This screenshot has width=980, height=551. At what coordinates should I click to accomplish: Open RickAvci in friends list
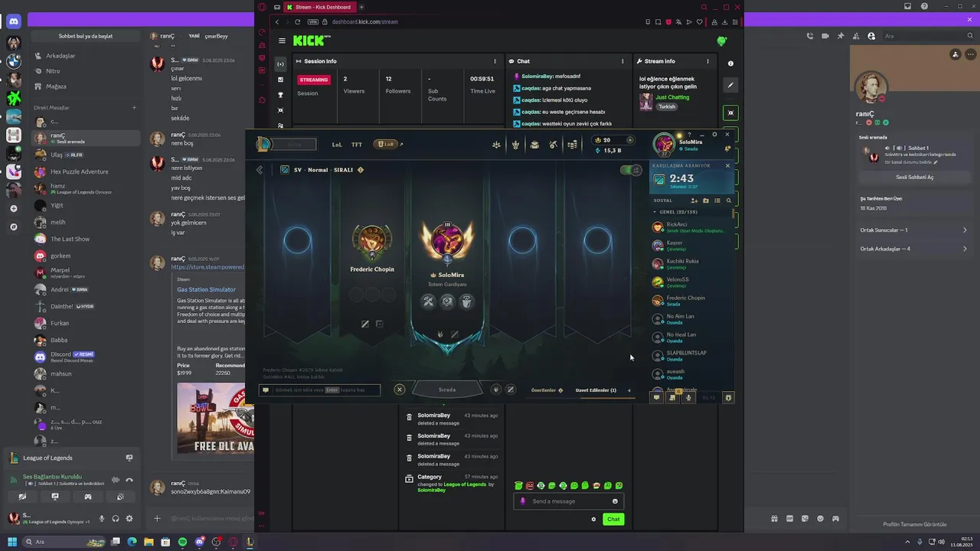(x=691, y=227)
